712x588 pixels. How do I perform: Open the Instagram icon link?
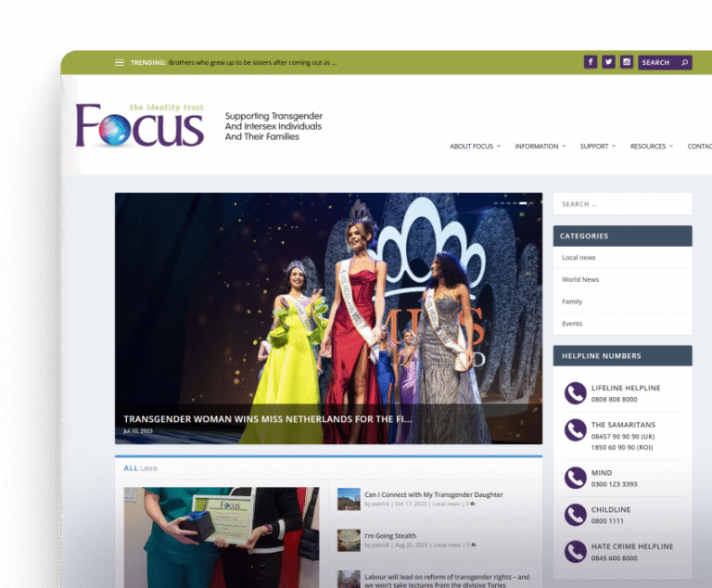click(627, 62)
